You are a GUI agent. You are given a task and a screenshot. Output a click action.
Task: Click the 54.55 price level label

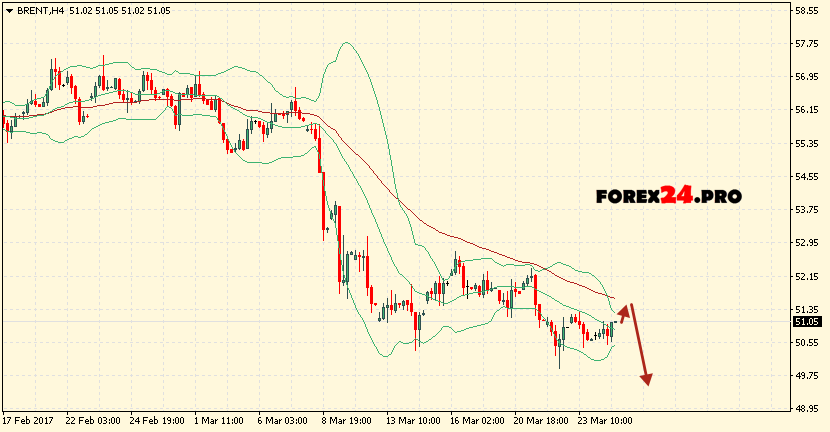[807, 177]
